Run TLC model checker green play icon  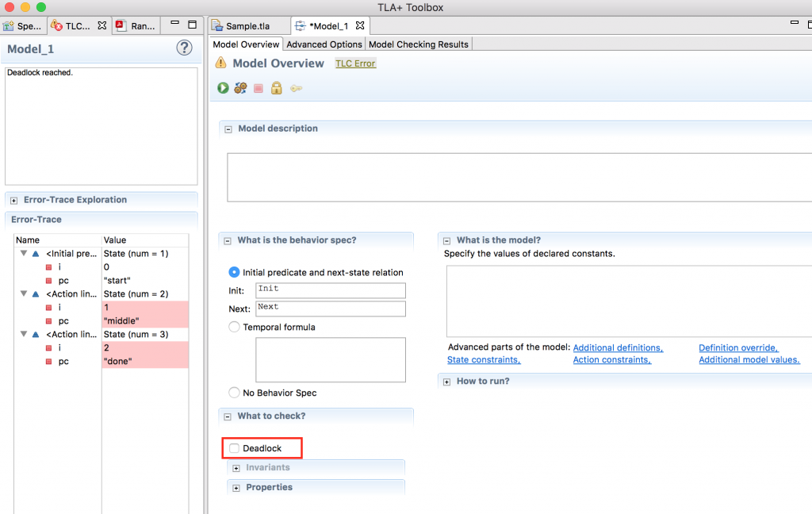click(x=223, y=88)
